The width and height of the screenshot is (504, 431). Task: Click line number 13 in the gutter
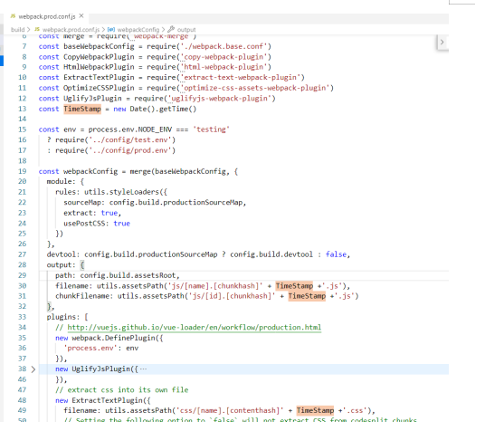pos(23,109)
